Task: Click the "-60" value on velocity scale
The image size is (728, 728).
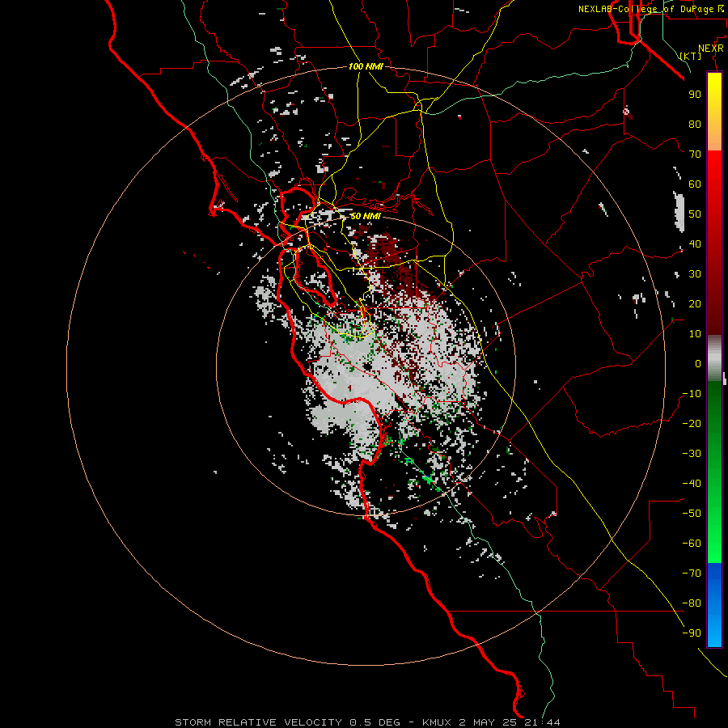Action: pyautogui.click(x=692, y=544)
